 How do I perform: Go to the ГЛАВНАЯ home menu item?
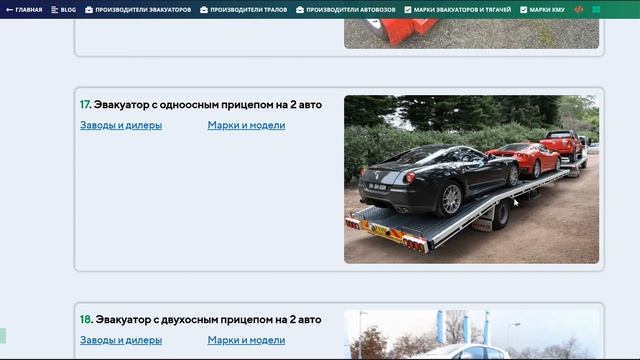[x=24, y=9]
